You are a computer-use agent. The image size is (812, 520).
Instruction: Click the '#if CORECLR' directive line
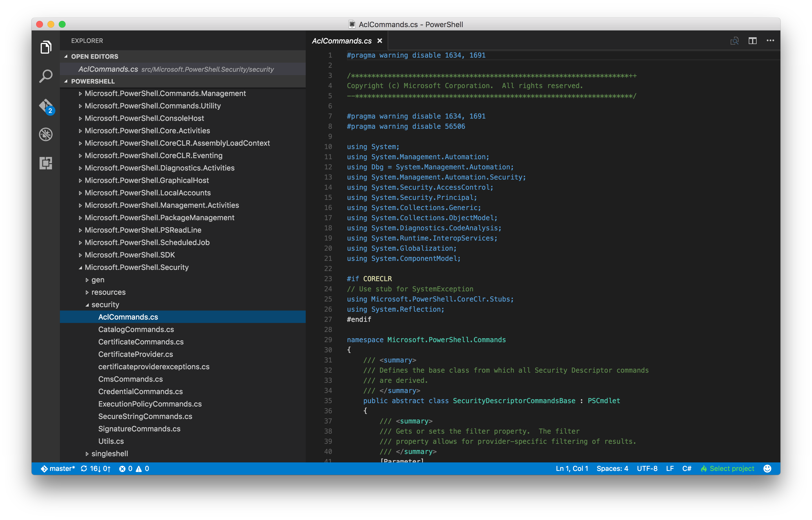[369, 279]
